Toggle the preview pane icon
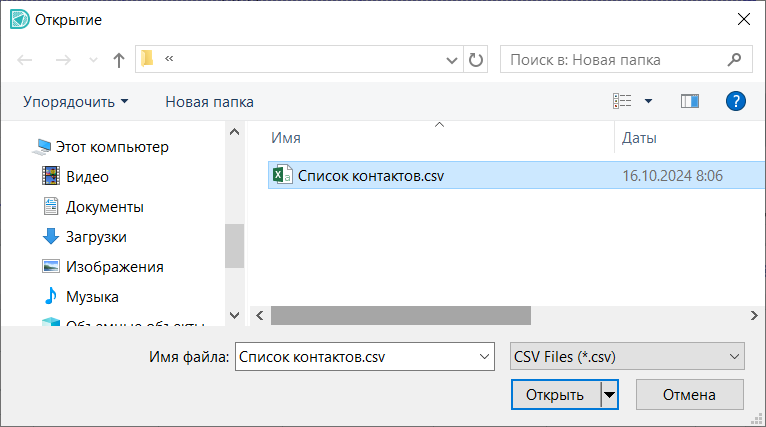Image resolution: width=766 pixels, height=427 pixels. coord(689,101)
